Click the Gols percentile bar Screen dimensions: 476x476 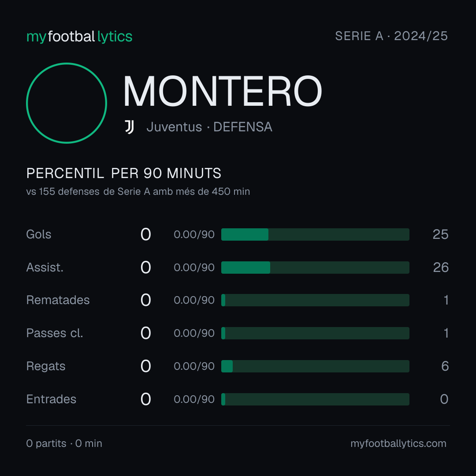tap(315, 234)
